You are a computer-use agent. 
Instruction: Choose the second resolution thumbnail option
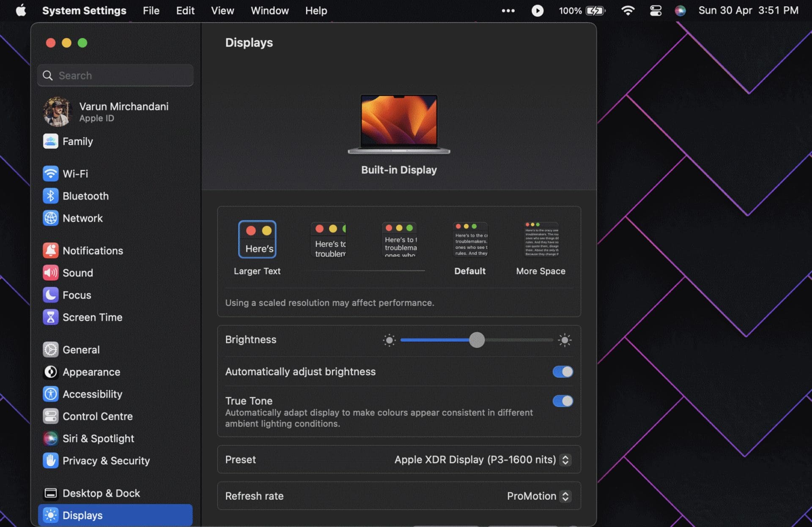328,240
